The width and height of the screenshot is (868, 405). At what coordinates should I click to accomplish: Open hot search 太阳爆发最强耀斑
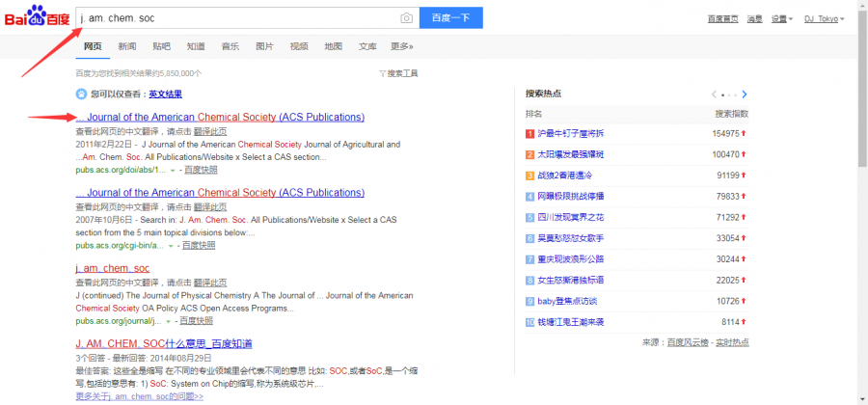click(571, 154)
